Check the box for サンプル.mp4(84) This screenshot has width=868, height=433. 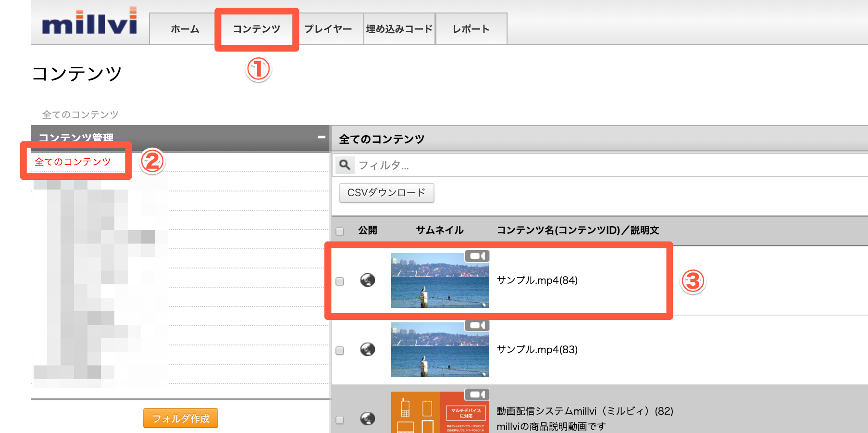tap(340, 281)
